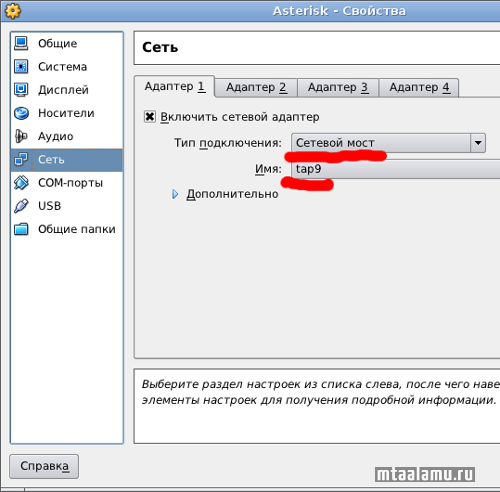Switch to the Адаптер 4 tab
This screenshot has width=500, height=492.
pos(419,88)
